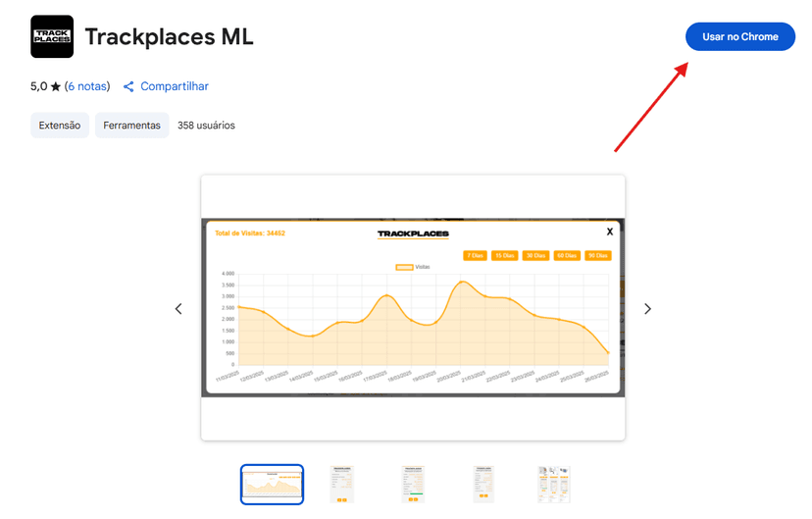Go to previous screenshot with left chevron

point(178,309)
